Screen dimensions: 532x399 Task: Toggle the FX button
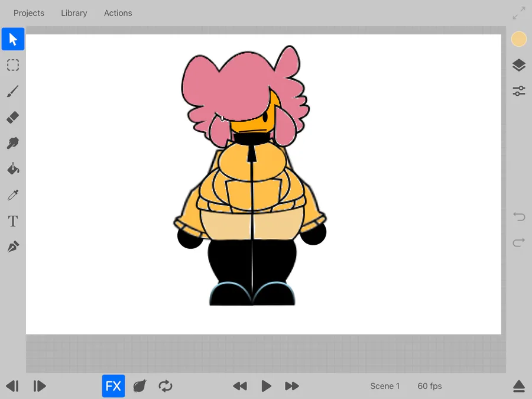tap(113, 386)
